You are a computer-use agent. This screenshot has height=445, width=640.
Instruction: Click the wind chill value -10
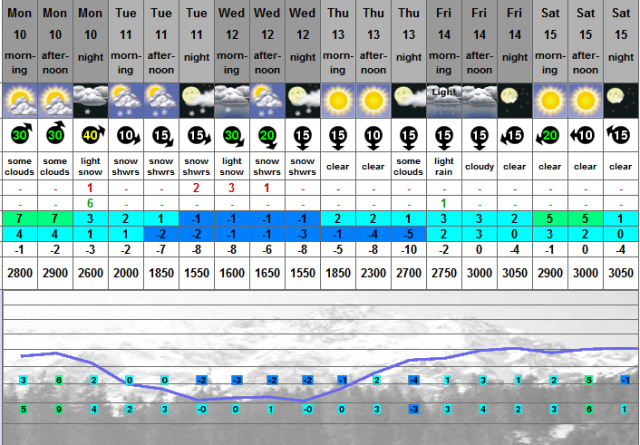click(x=409, y=249)
